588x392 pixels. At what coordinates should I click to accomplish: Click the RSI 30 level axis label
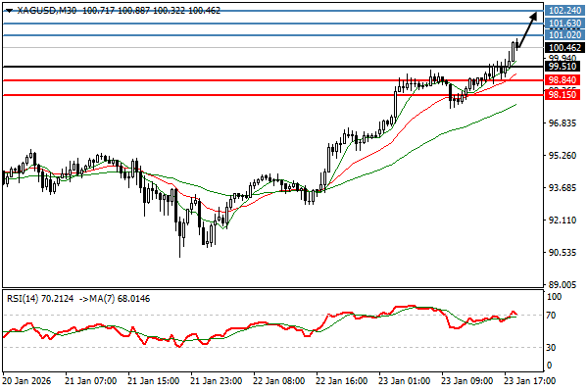(553, 347)
